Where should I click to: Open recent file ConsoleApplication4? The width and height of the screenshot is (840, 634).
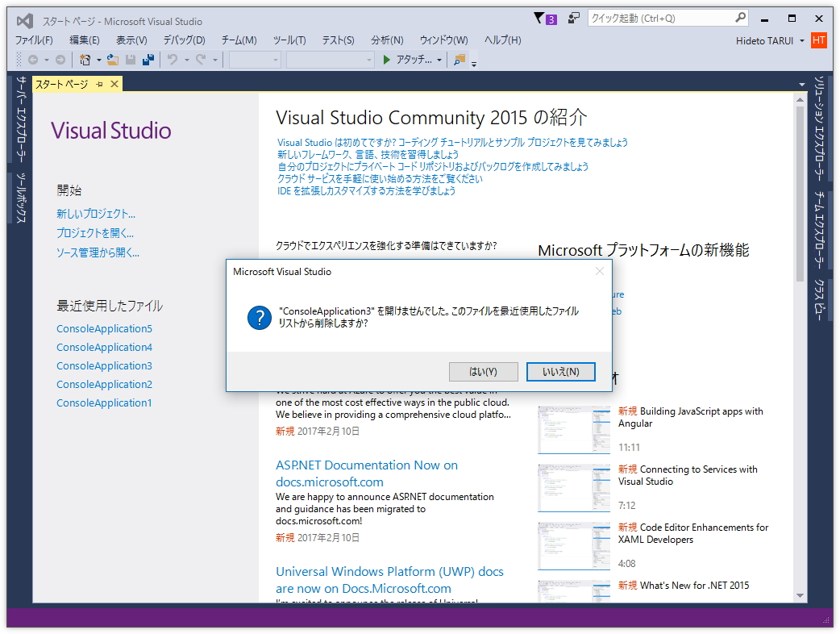[x=105, y=348]
